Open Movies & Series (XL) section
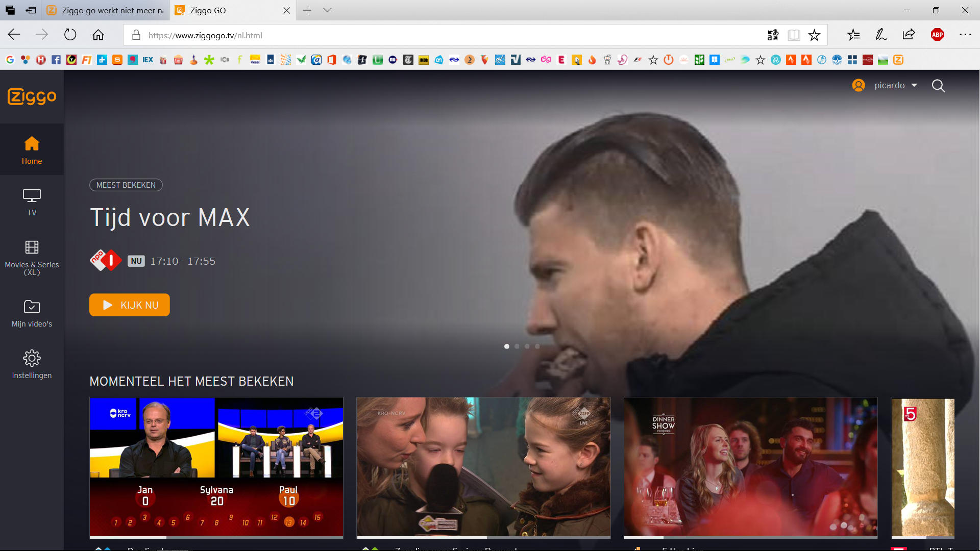 pyautogui.click(x=32, y=247)
